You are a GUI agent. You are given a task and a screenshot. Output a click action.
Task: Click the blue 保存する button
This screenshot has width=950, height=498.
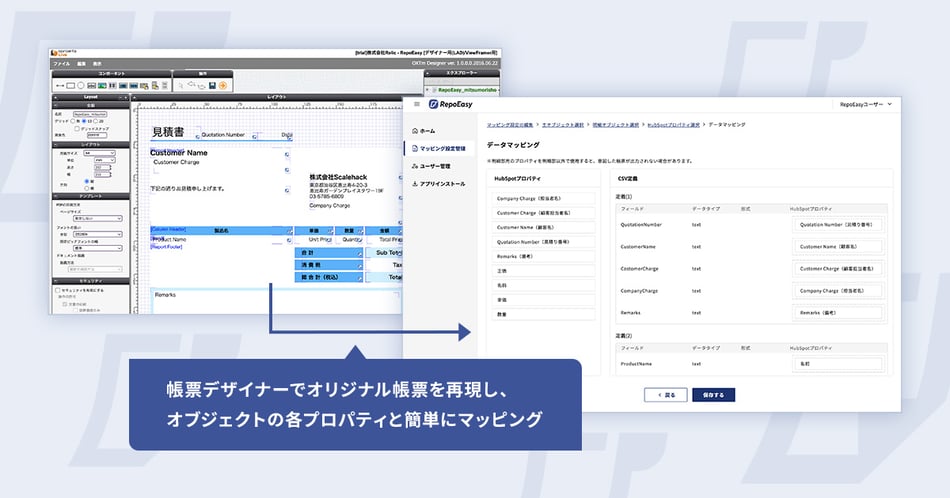coord(714,395)
